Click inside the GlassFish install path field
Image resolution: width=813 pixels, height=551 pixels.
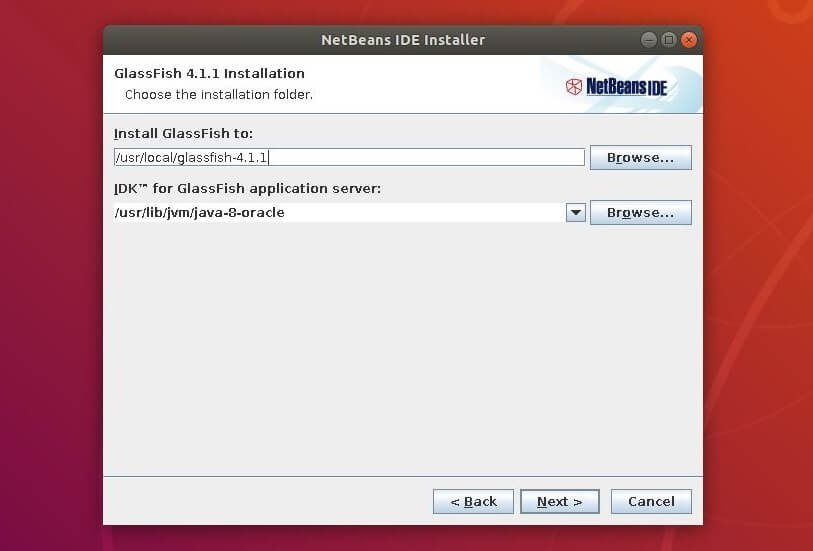point(348,157)
